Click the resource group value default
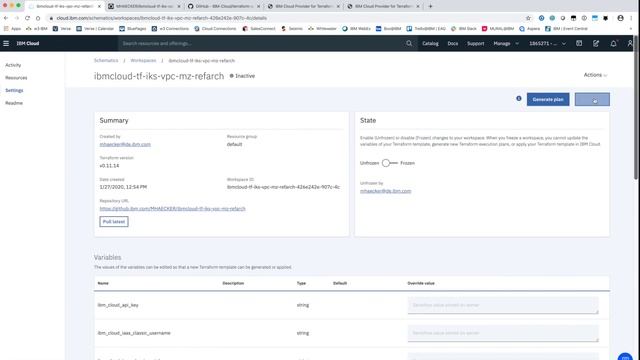Viewport: 640px width, 360px height. pos(234,144)
